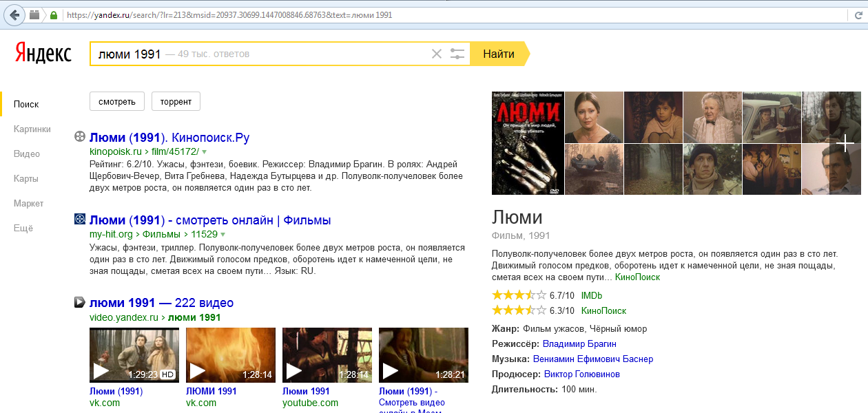Screen dimensions: 868x413
Task: Open composer Вениамин Ефимович Баснер link
Action: point(593,359)
